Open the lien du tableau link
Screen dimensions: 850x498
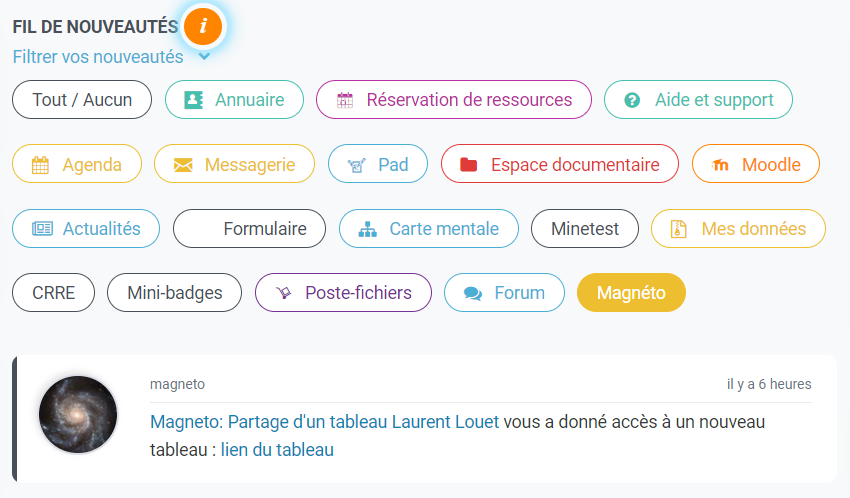277,450
